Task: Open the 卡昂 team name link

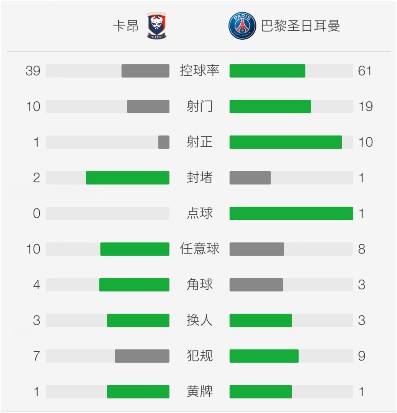Action: click(126, 26)
